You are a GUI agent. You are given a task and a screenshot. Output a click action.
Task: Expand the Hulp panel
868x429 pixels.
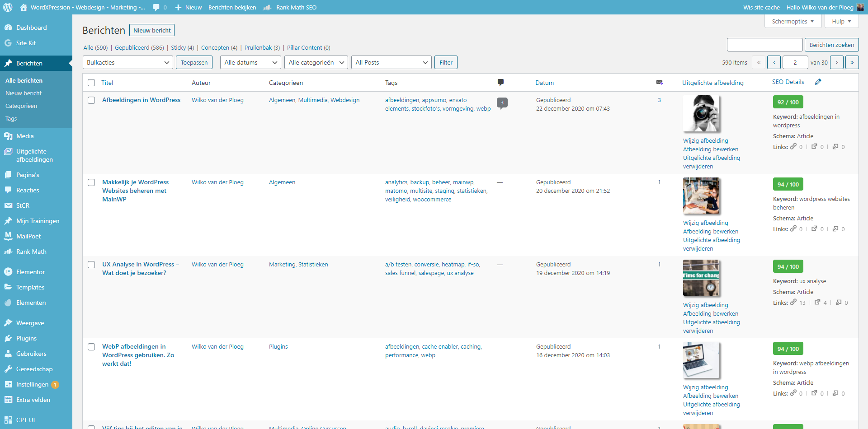(x=841, y=21)
